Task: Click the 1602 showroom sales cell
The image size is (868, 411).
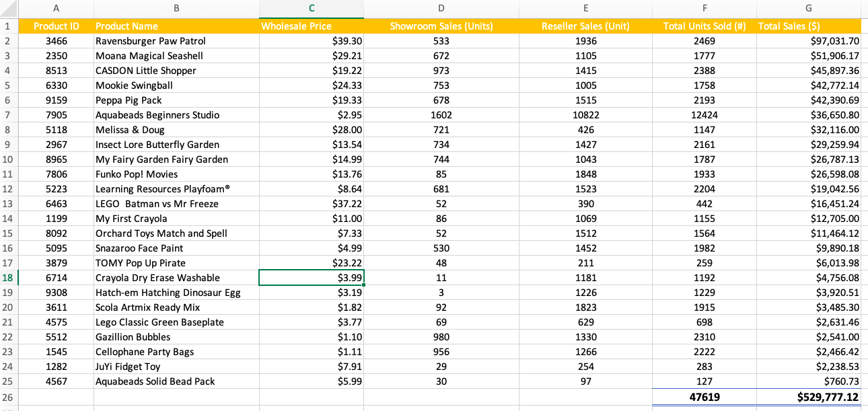Action: click(441, 115)
